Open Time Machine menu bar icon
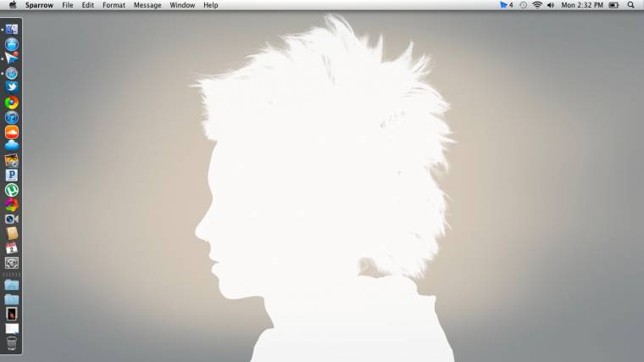The width and height of the screenshot is (644, 362). [x=523, y=5]
